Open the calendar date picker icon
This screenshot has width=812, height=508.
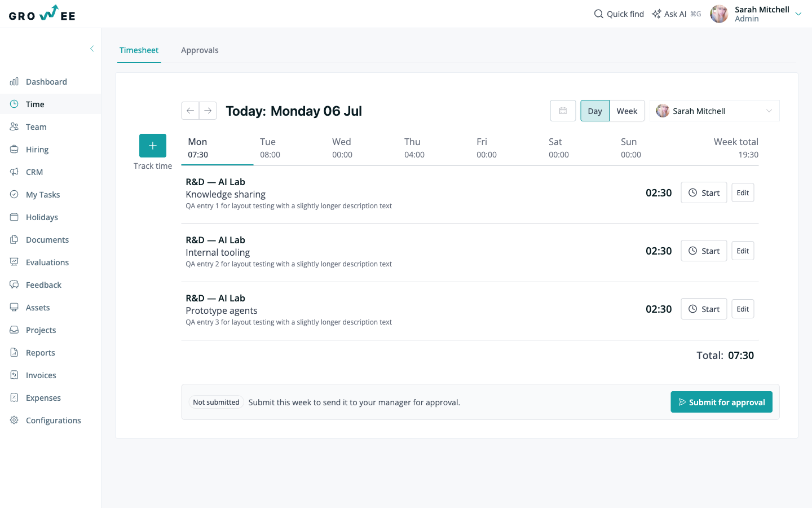coord(563,111)
